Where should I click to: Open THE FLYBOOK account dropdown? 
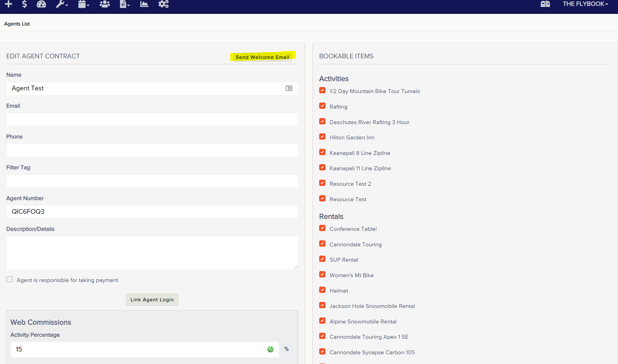click(x=585, y=4)
